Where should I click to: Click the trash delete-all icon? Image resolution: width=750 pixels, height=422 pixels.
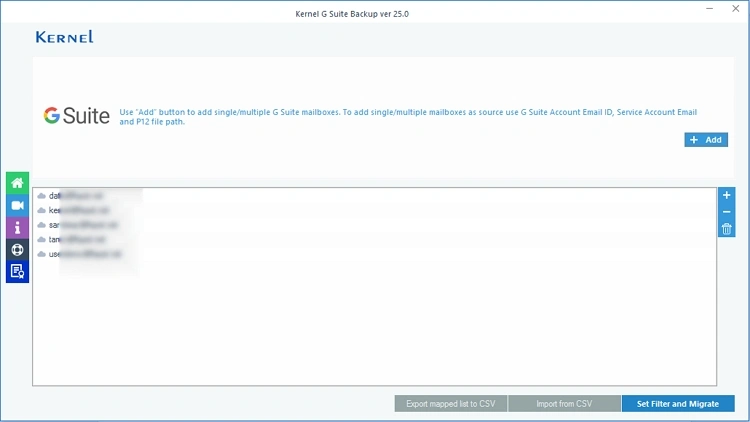(726, 229)
